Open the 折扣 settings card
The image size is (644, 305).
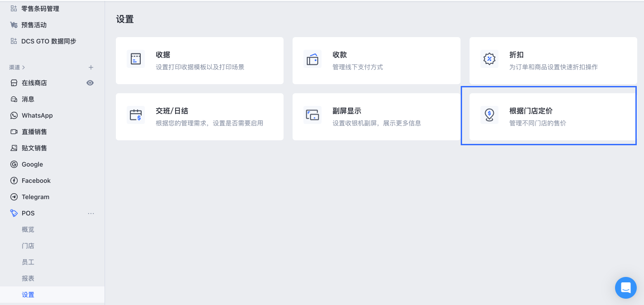coord(553,61)
